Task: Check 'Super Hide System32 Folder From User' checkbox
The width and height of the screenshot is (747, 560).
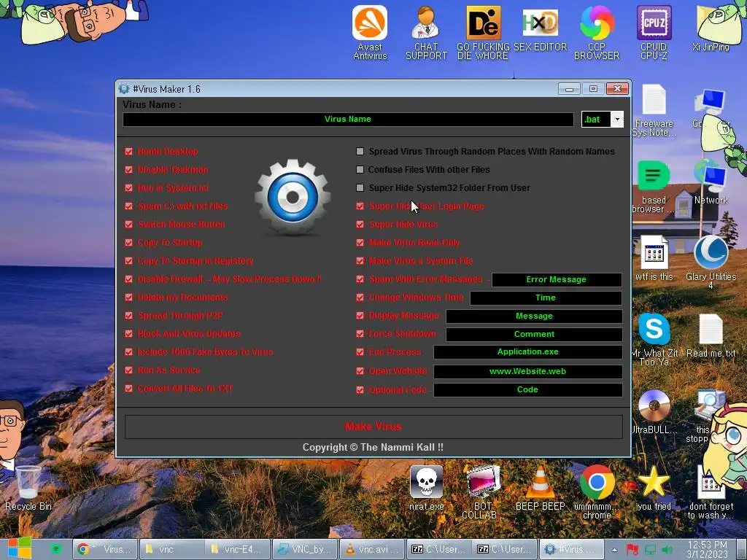Action: tap(360, 187)
